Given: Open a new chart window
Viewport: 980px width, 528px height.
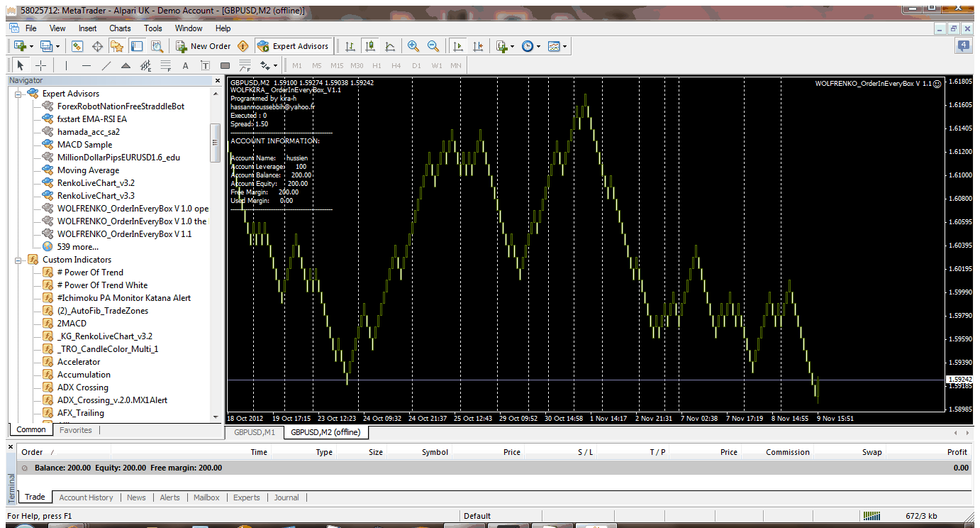Looking at the screenshot, I should point(19,46).
